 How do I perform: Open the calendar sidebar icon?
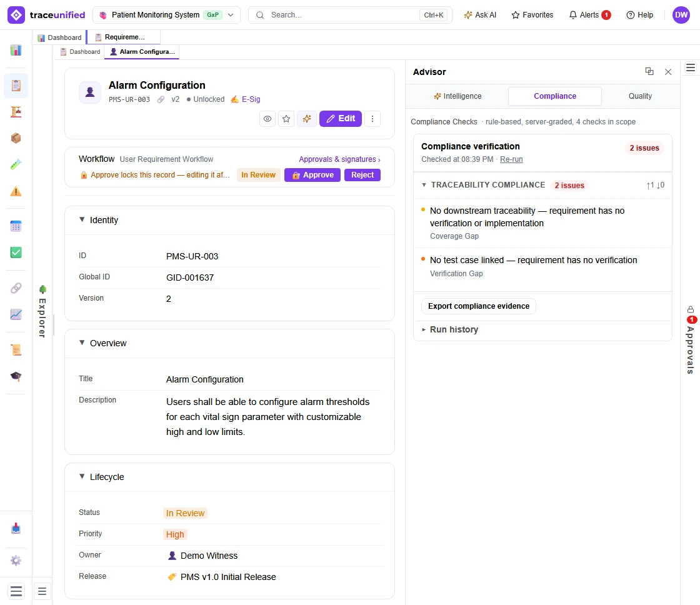(x=16, y=226)
